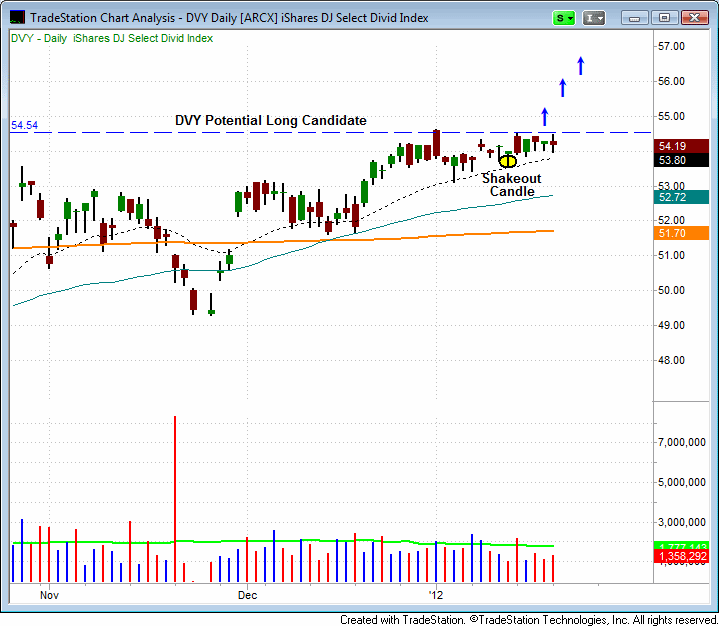This screenshot has height=626, width=719.
Task: Click the DVY Daily symbol status line
Action: tap(112, 39)
